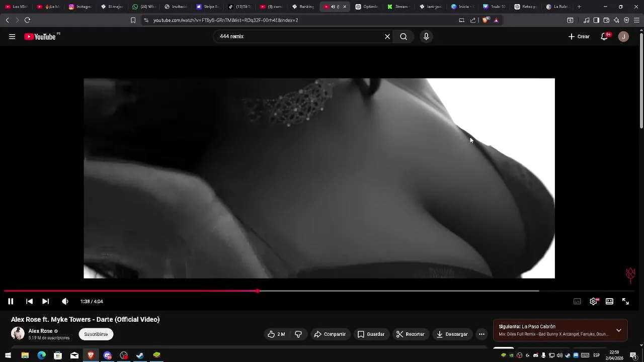Open the Brave Rewards triangle icon
The height and width of the screenshot is (362, 644).
pos(496,20)
